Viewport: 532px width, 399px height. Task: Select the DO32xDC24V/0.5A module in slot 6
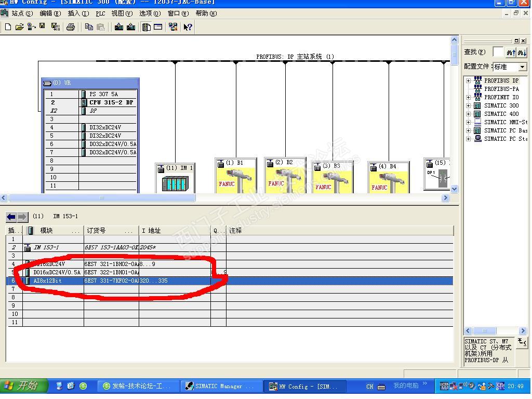point(91,144)
